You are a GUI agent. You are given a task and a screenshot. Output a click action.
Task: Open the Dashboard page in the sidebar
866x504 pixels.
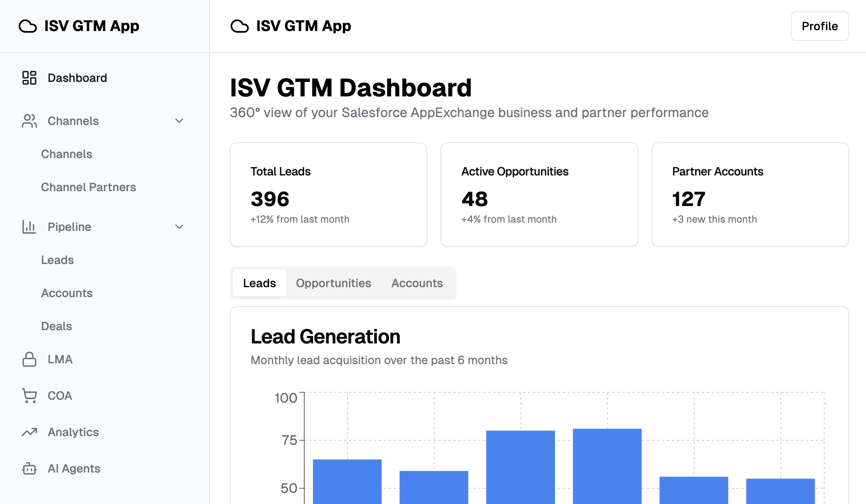pos(105,78)
